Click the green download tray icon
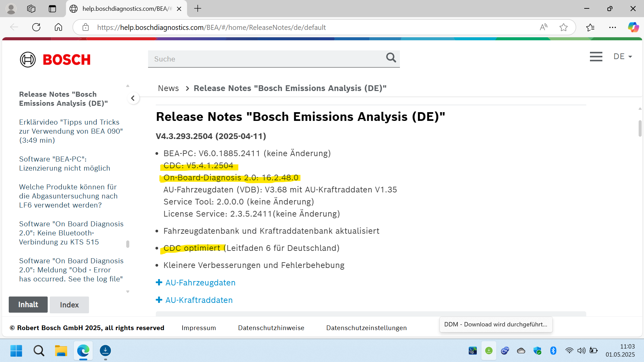Viewport: 644px width, 362px height. (489, 351)
